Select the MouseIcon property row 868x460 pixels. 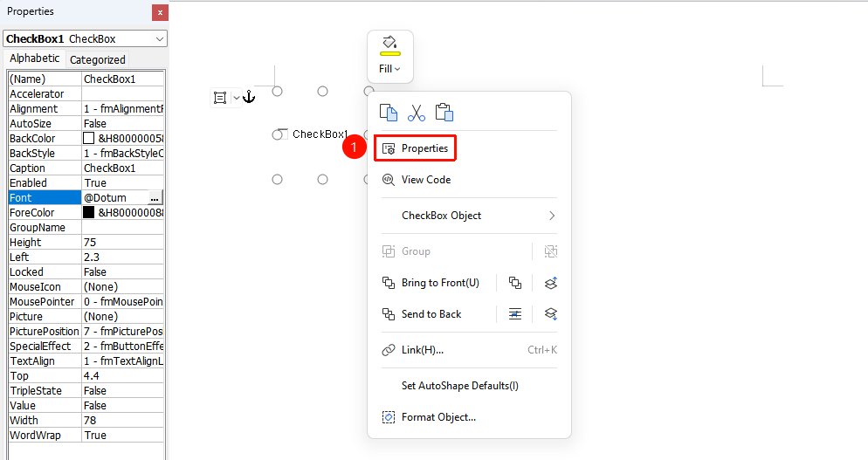86,287
